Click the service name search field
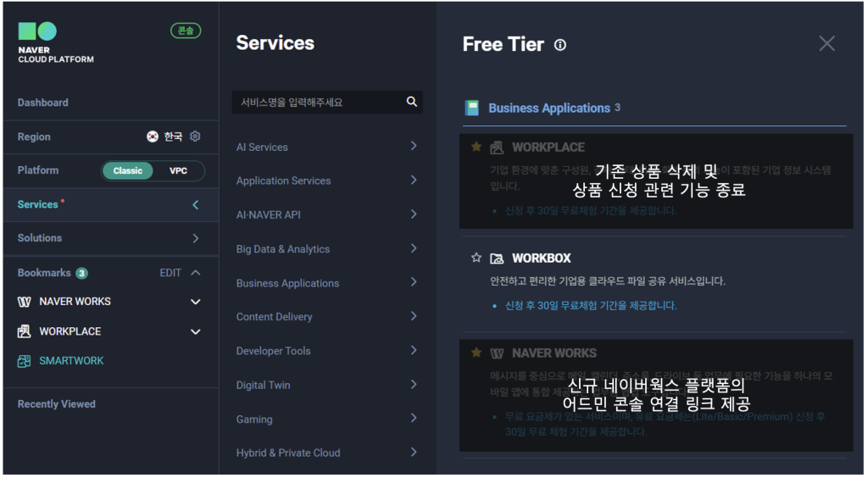The height and width of the screenshot is (478, 868). (318, 103)
